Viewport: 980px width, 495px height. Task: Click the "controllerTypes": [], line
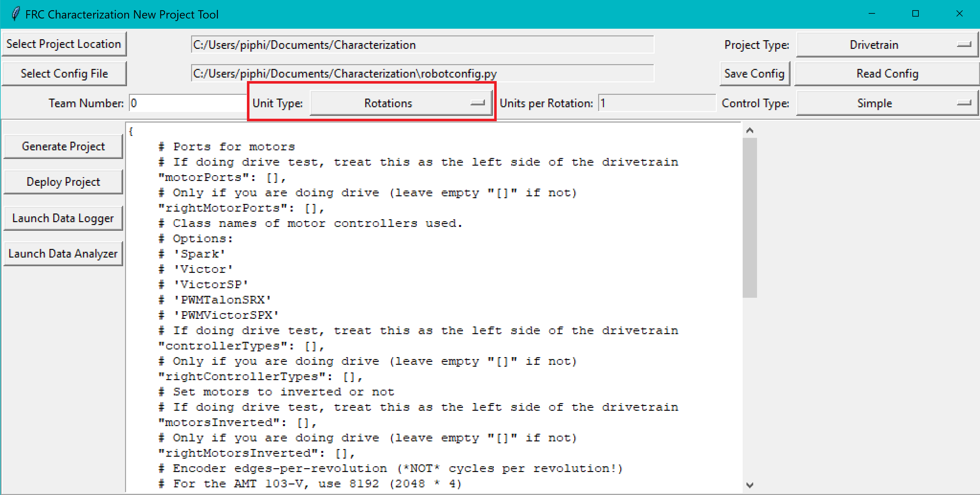(x=241, y=346)
